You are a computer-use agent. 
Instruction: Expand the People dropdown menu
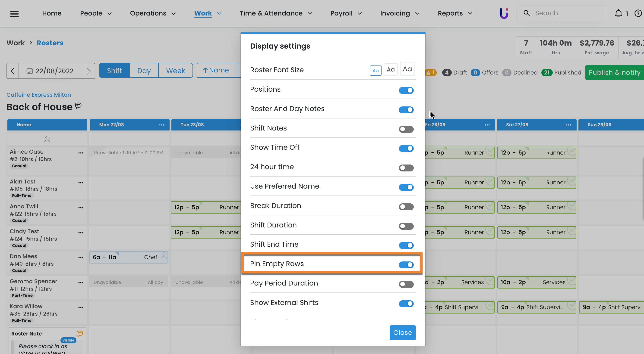96,13
